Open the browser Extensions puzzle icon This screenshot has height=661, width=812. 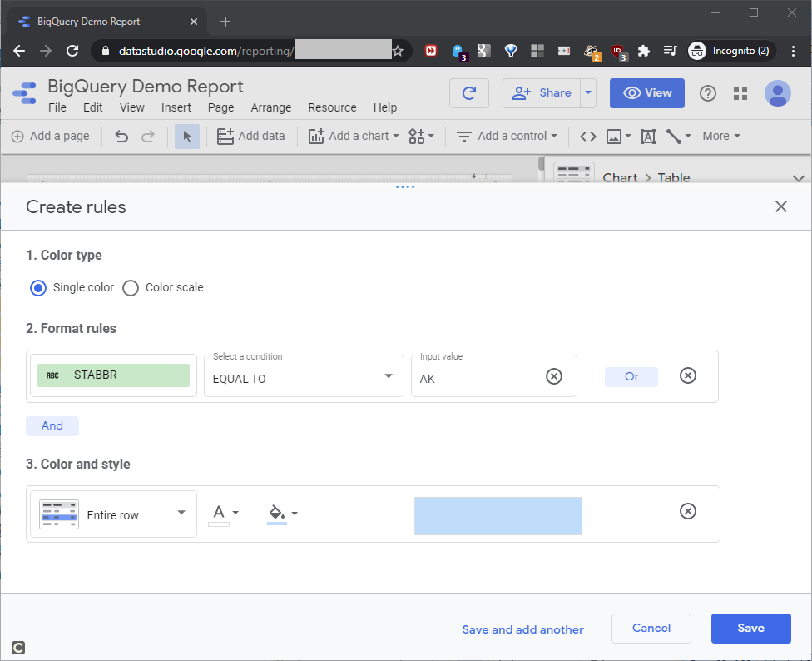[644, 51]
